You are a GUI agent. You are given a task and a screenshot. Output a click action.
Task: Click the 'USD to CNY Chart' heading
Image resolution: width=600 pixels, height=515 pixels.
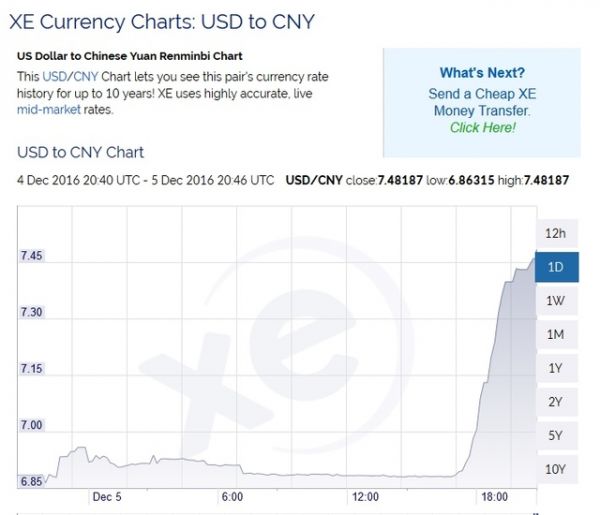(x=81, y=152)
